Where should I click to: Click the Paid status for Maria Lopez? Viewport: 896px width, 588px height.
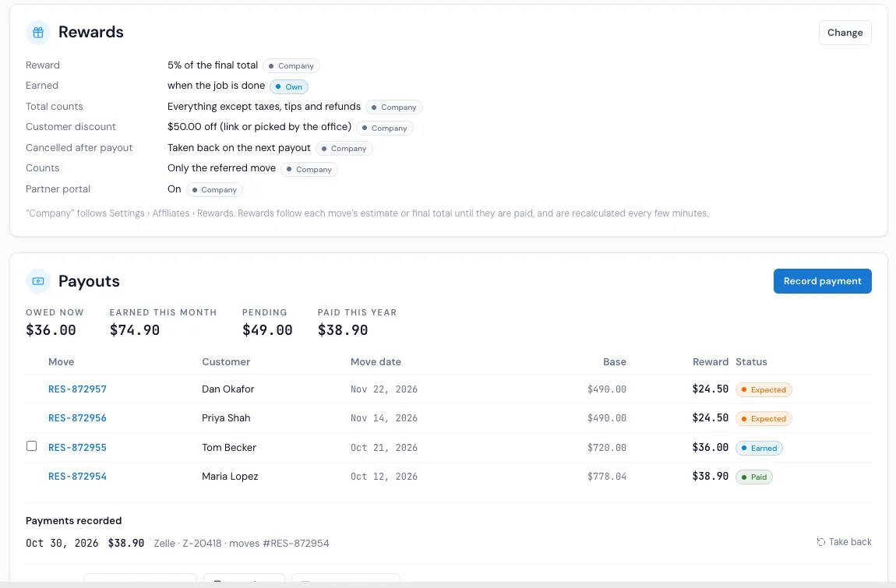pyautogui.click(x=753, y=477)
